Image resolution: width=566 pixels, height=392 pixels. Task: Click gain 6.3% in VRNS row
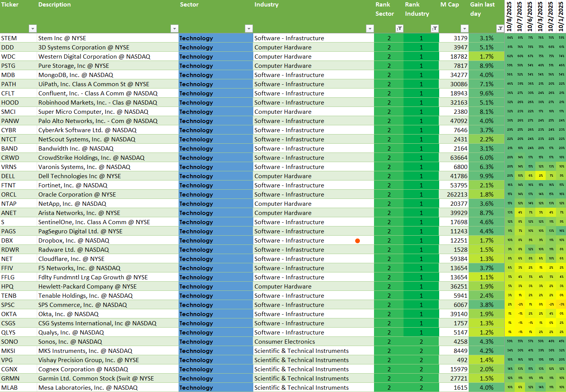[486, 167]
